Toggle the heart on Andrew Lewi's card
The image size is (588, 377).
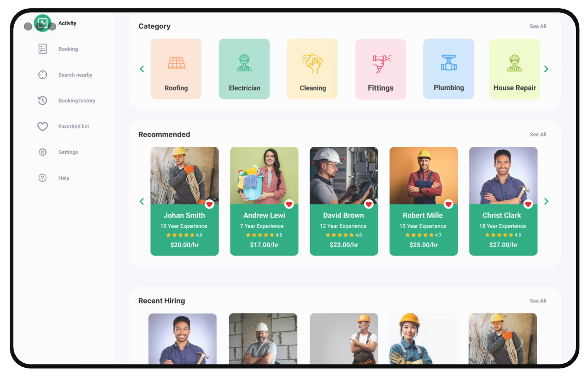(289, 204)
